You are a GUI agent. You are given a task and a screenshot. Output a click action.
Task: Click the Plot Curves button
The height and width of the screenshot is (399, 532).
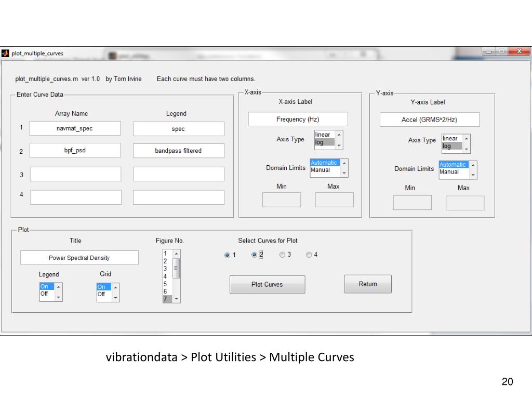tap(268, 284)
